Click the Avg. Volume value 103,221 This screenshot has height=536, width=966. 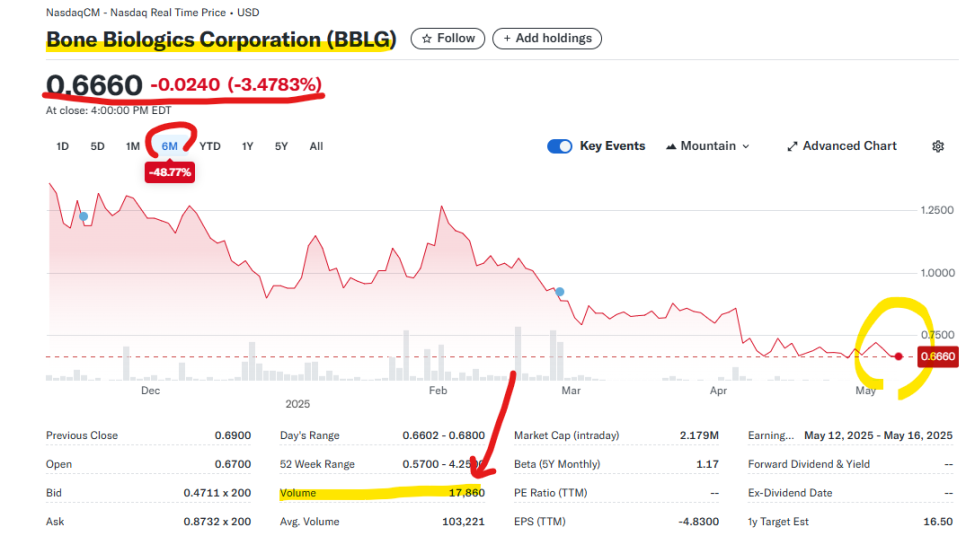tap(463, 522)
